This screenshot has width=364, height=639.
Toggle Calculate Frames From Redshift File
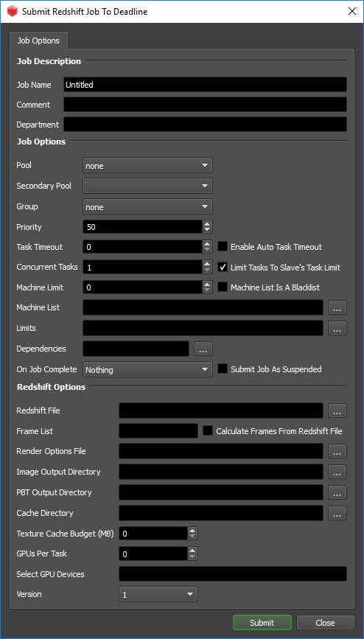pos(208,430)
